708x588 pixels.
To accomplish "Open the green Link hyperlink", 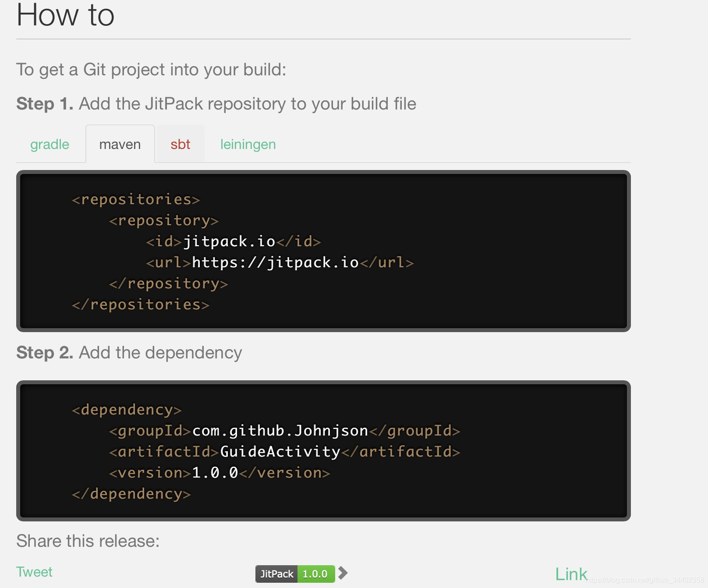I will pyautogui.click(x=571, y=574).
